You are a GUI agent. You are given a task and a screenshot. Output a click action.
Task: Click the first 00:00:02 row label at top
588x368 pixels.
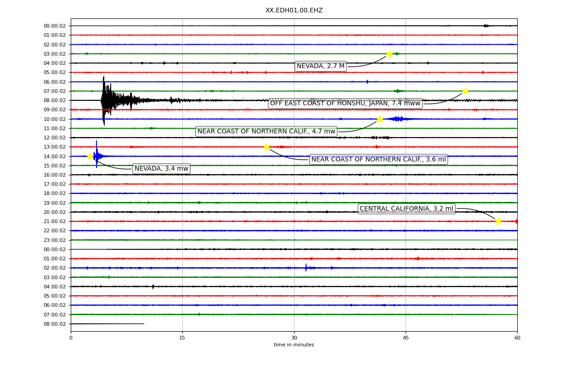tap(55, 26)
